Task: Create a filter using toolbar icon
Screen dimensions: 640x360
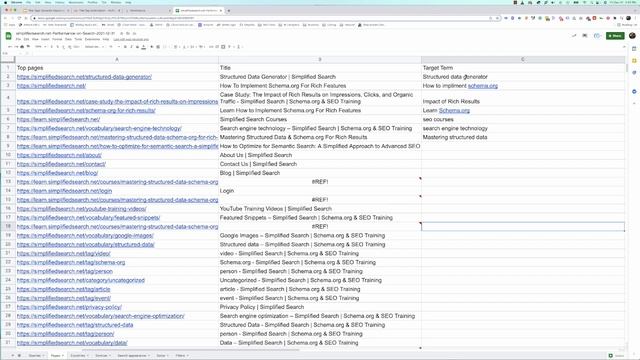Action: 229,47
